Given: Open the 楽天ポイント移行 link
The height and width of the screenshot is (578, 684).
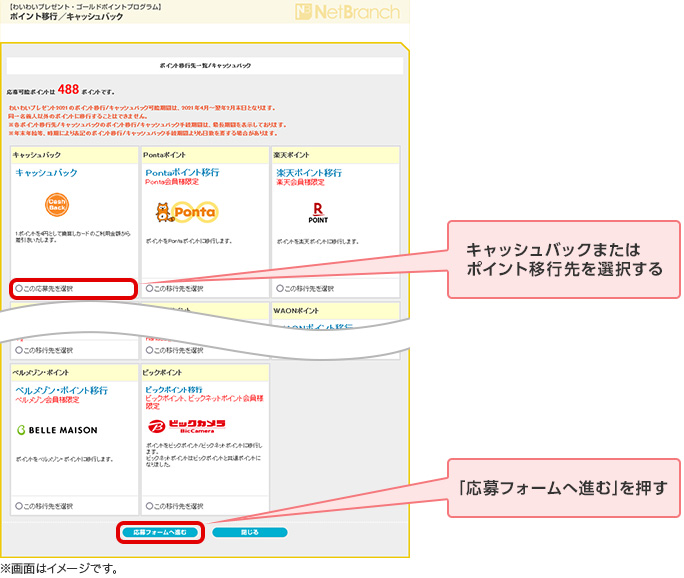Looking at the screenshot, I should [x=308, y=172].
